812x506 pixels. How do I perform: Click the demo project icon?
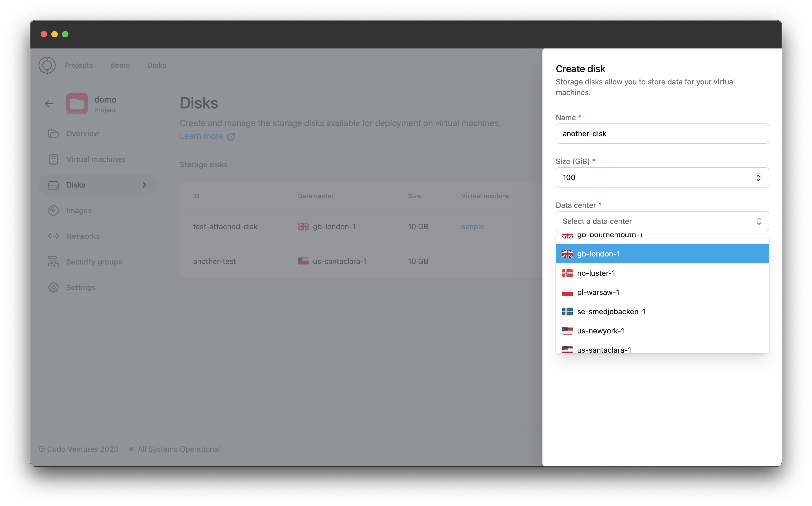coord(76,103)
